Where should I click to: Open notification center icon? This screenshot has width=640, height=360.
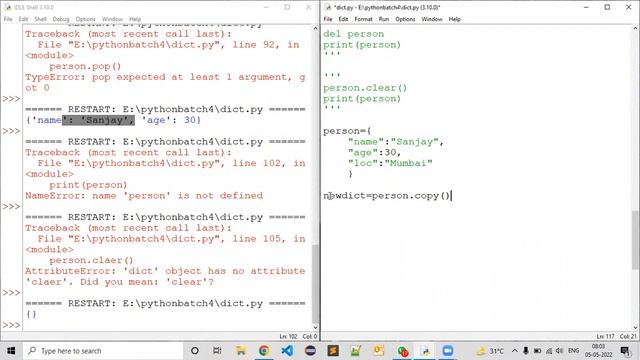coord(625,351)
